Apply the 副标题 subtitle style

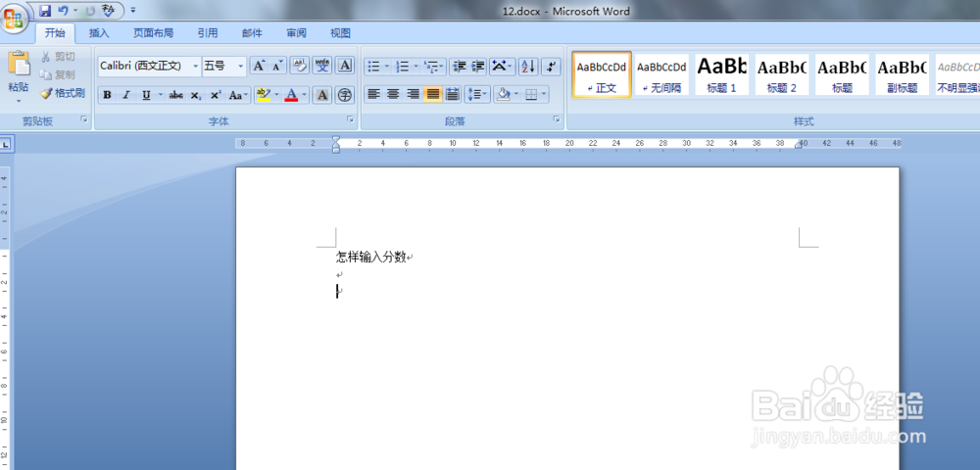pos(903,74)
